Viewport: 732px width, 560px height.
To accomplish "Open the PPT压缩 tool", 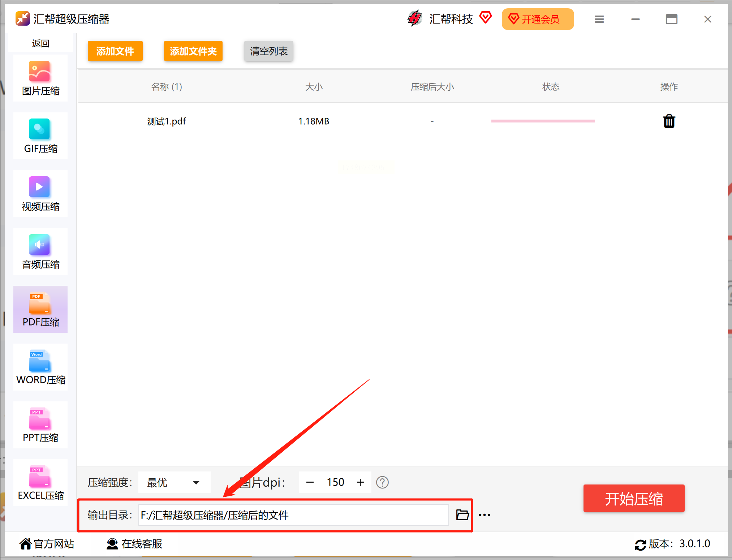I will coord(40,425).
